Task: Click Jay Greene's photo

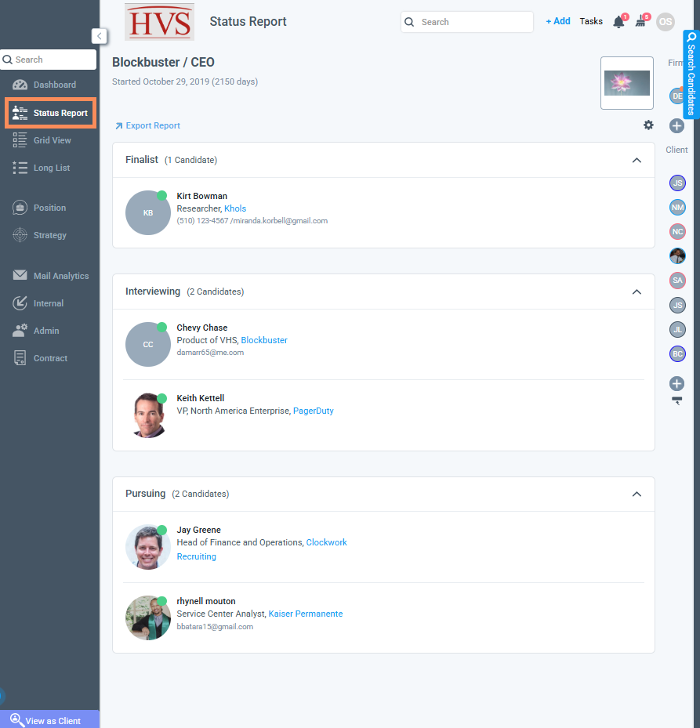Action: click(x=148, y=548)
